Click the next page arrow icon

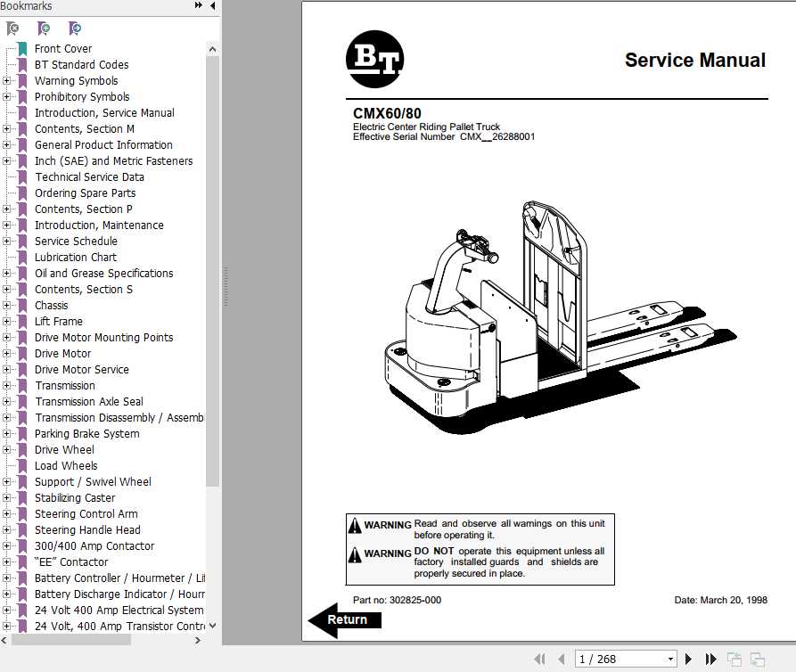pyautogui.click(x=689, y=659)
